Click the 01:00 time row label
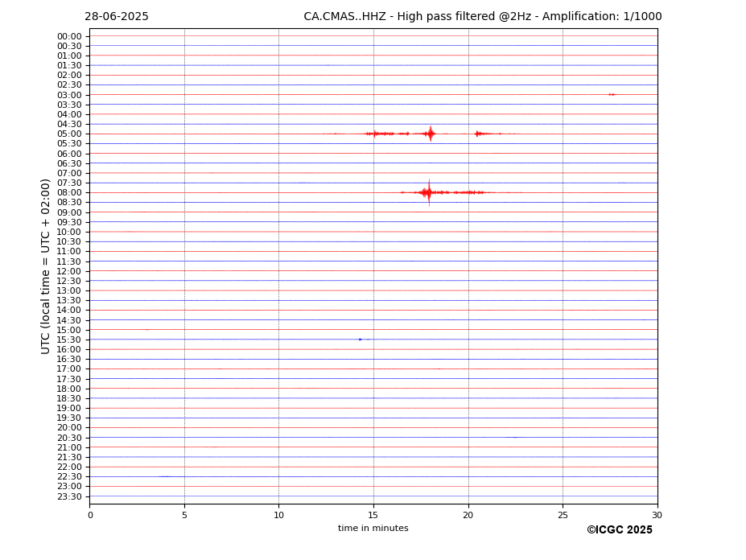This screenshot has height=560, width=746. click(69, 56)
